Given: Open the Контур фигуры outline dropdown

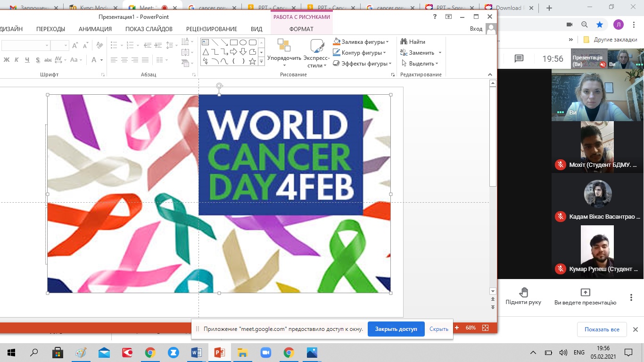Looking at the screenshot, I should [x=385, y=53].
